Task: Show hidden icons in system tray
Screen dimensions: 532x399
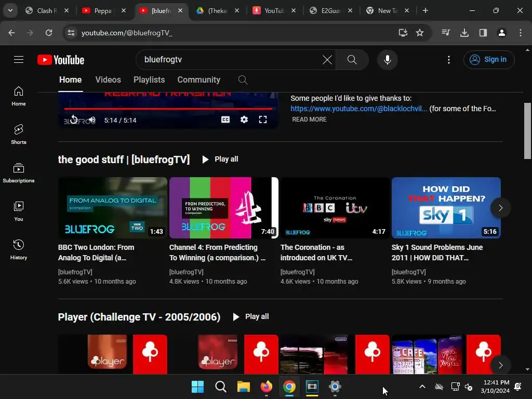Action: 422,387
